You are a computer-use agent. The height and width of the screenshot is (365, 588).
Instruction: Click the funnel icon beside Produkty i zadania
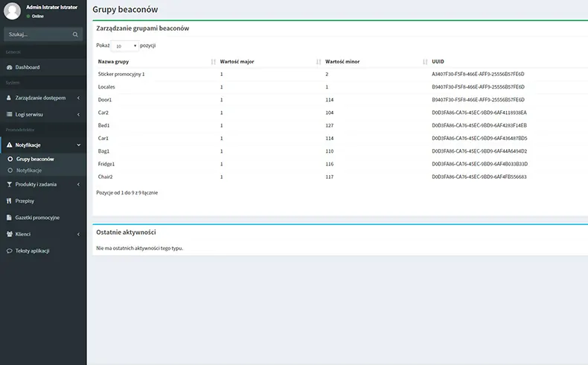[x=9, y=184]
